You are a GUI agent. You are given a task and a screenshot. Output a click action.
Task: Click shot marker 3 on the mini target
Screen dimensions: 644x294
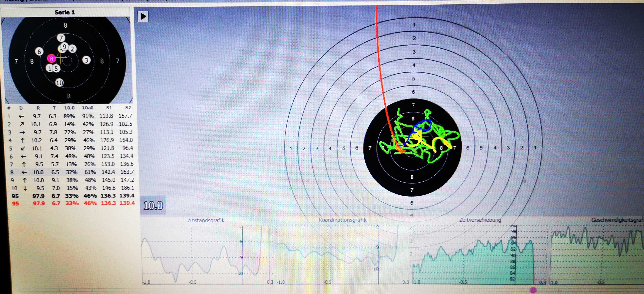[x=86, y=60]
